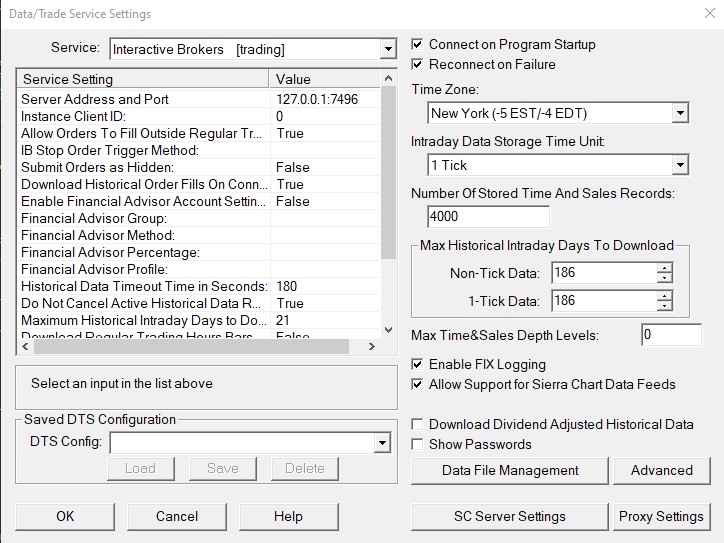Click the Help button
Viewport: 724px width, 543px height.
click(289, 516)
